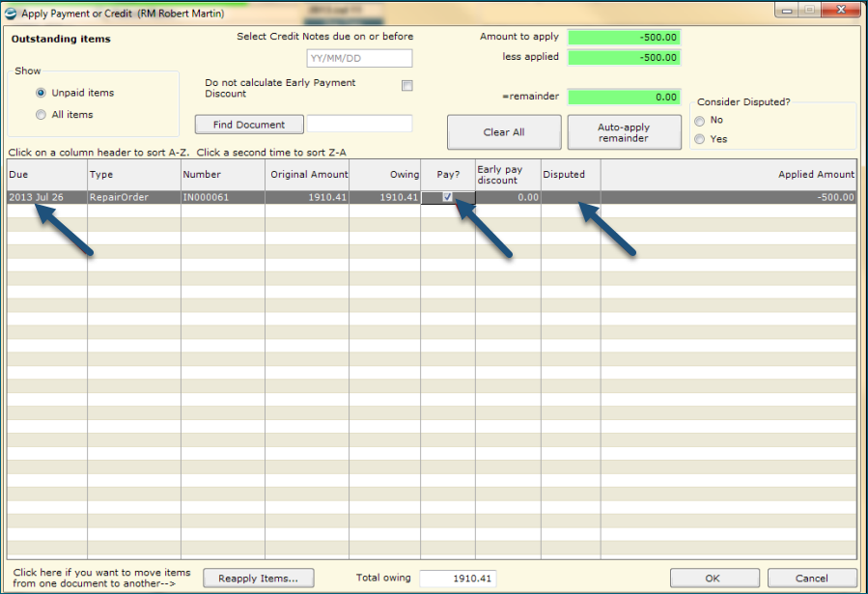The image size is (868, 594).
Task: Focus the YY/MM/DD credit note date field
Action: click(x=359, y=58)
